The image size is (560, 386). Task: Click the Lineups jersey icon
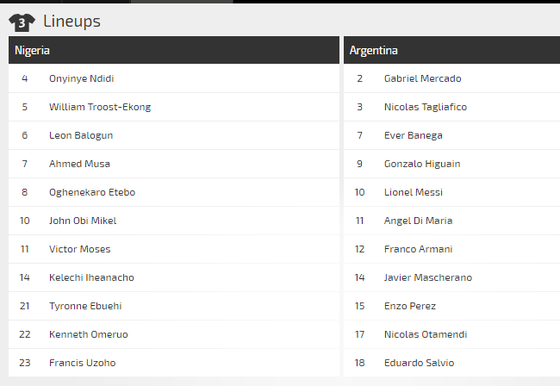pos(22,22)
